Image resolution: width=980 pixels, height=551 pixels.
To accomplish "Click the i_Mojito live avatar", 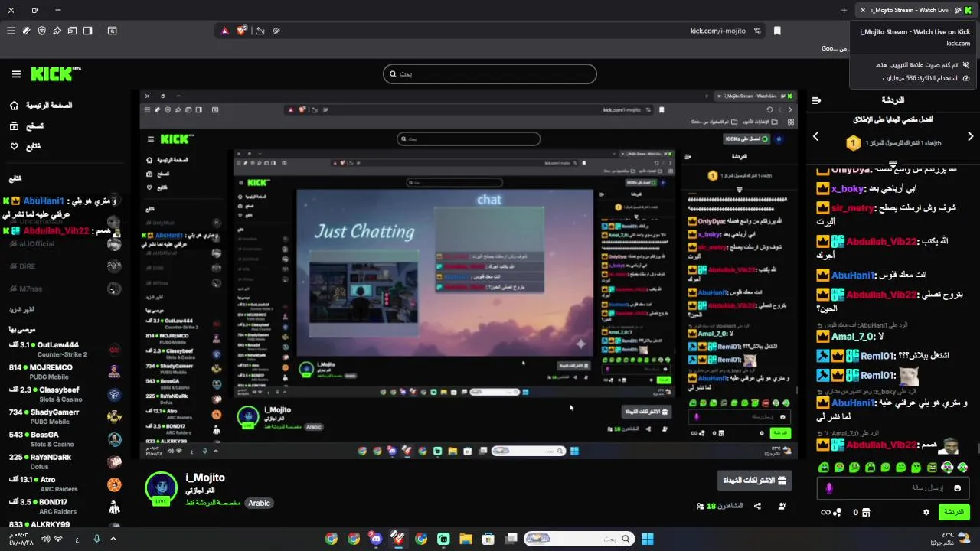I will pos(162,488).
